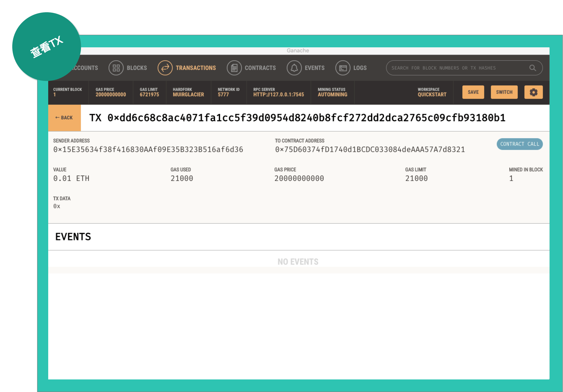Open settings with the gear icon

coord(533,92)
